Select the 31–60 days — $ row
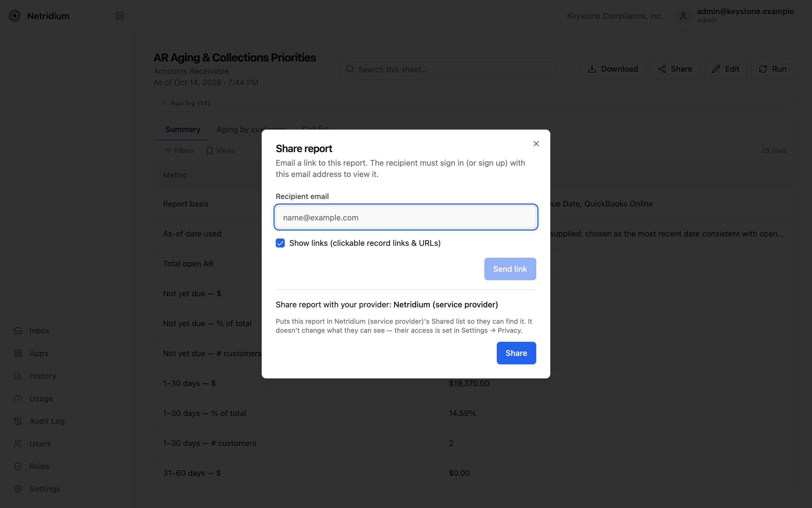 click(473, 473)
